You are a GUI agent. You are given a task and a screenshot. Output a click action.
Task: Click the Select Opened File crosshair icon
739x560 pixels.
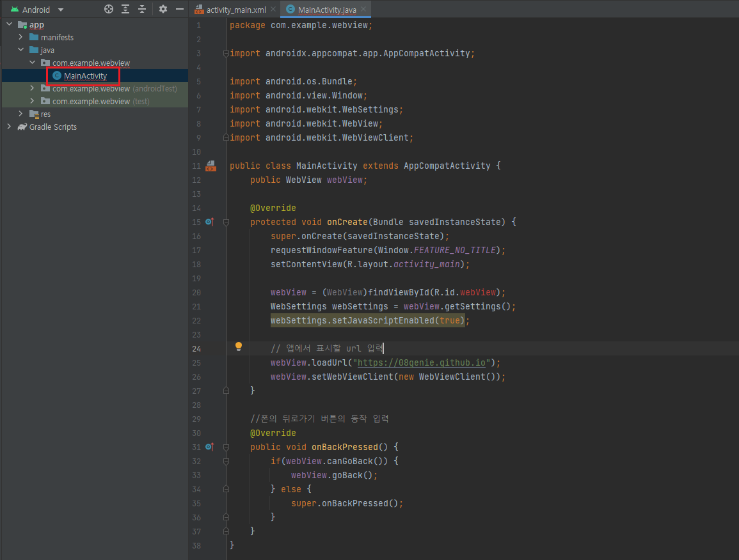(109, 9)
